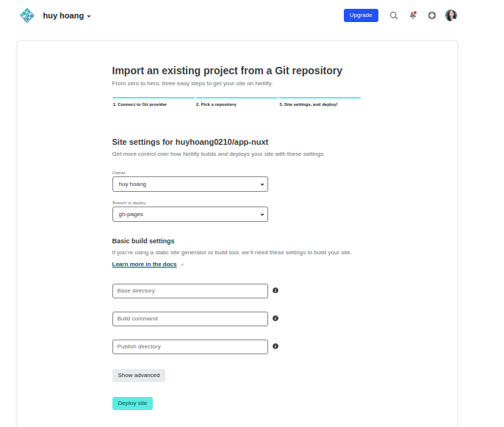This screenshot has width=504, height=427.
Task: Focus the Base directory input field
Action: point(190,291)
